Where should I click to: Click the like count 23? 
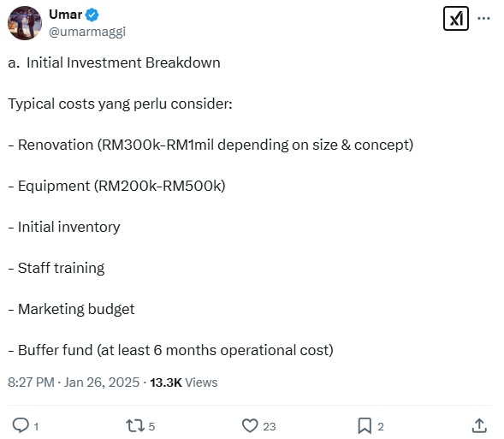[270, 426]
